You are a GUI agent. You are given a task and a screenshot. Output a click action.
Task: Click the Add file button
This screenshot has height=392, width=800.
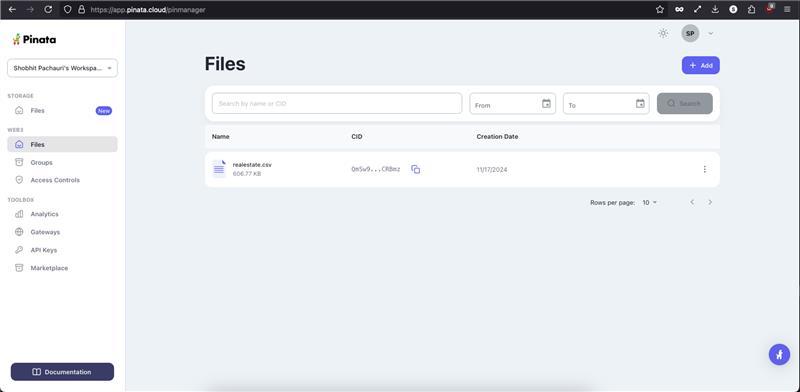pyautogui.click(x=701, y=65)
